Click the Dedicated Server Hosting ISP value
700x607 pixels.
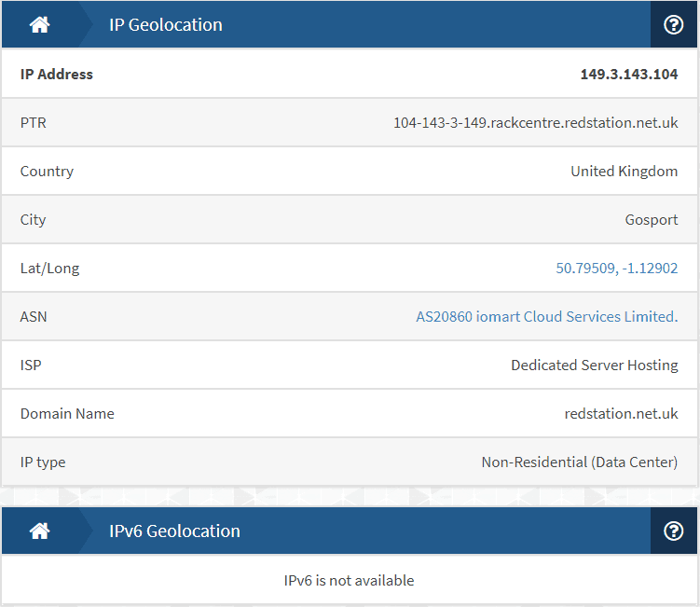594,365
